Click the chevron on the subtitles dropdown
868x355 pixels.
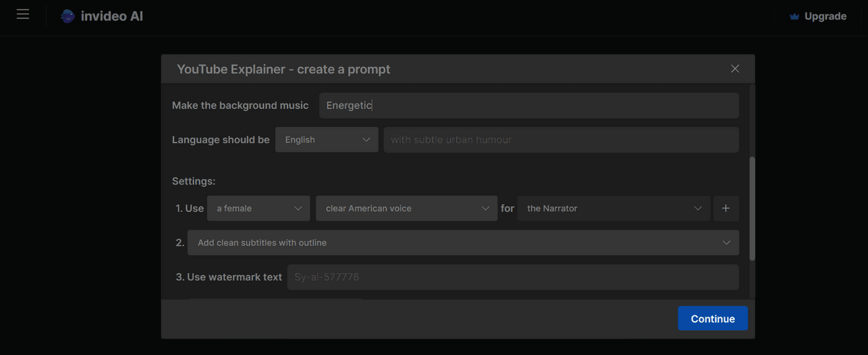tap(726, 243)
